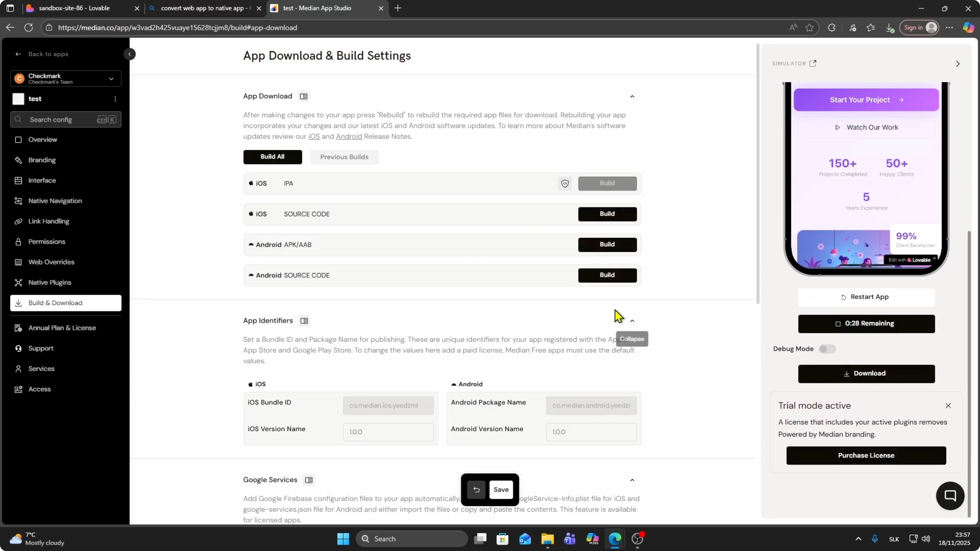Go back in browser history
Viewport: 980px width, 551px height.
coord(10,27)
